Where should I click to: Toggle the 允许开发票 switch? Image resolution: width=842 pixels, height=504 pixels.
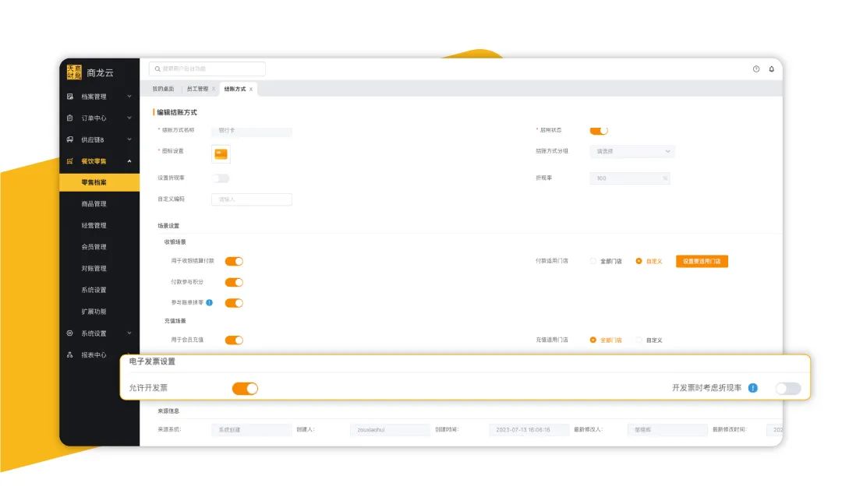245,388
